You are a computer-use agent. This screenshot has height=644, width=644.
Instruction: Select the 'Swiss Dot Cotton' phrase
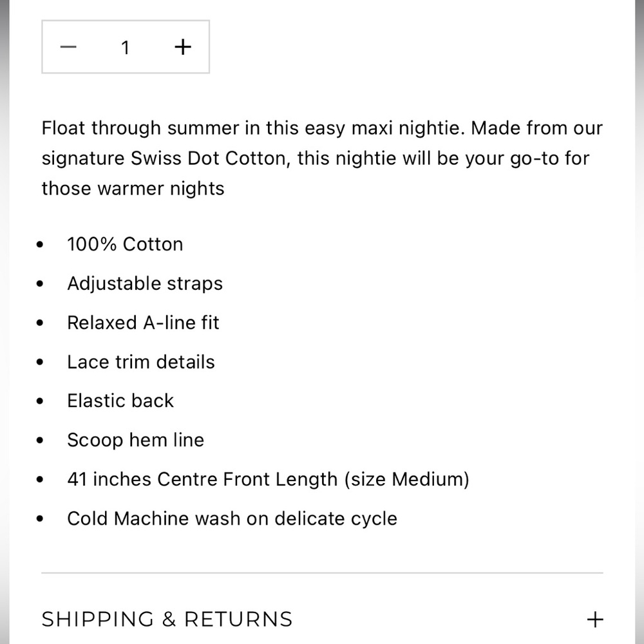tap(208, 158)
